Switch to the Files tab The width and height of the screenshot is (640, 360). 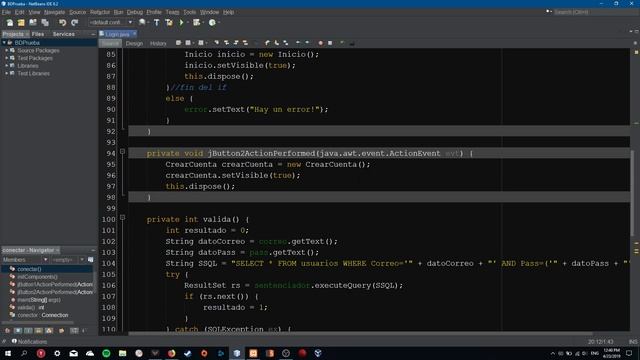(38, 34)
